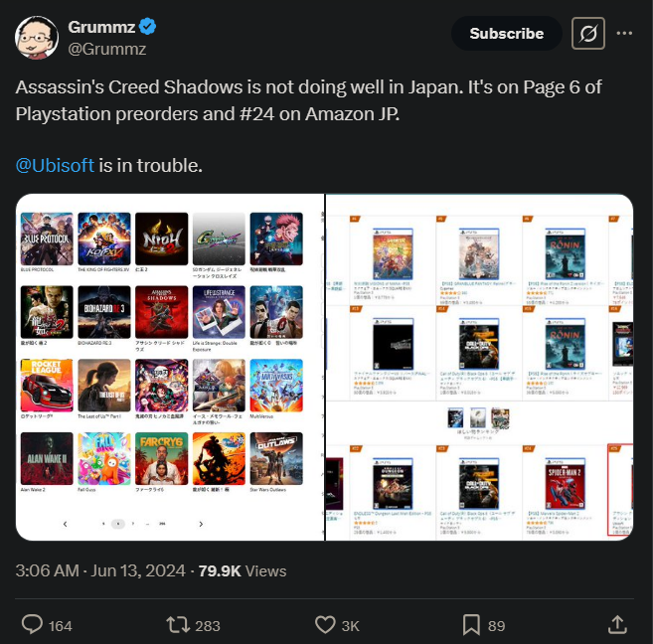The image size is (653, 644).
Task: Open the right Amazon JP ranking image
Action: pyautogui.click(x=479, y=367)
